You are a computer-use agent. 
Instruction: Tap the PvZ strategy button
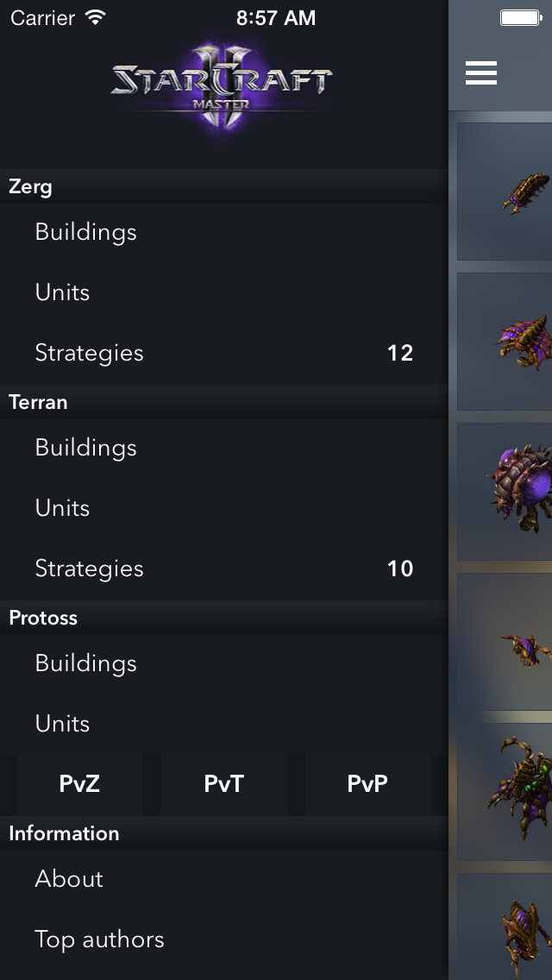click(79, 784)
